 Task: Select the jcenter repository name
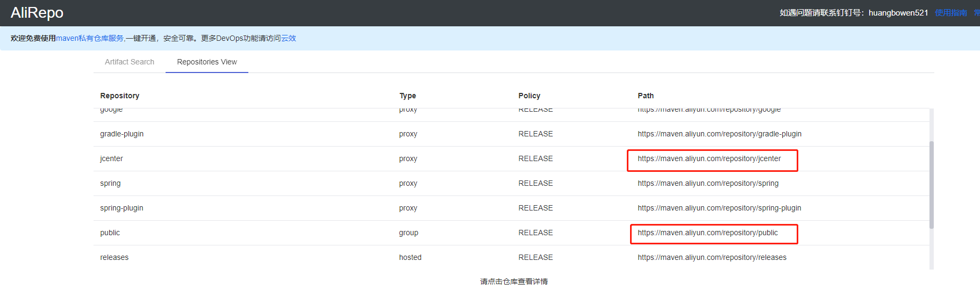coord(111,158)
